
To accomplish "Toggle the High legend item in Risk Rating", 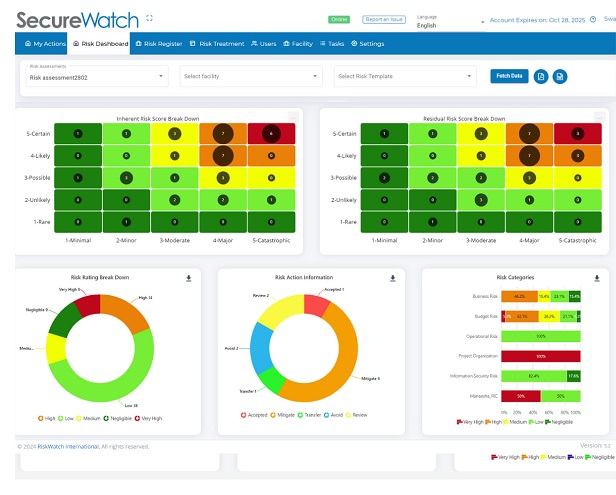I will pos(45,416).
